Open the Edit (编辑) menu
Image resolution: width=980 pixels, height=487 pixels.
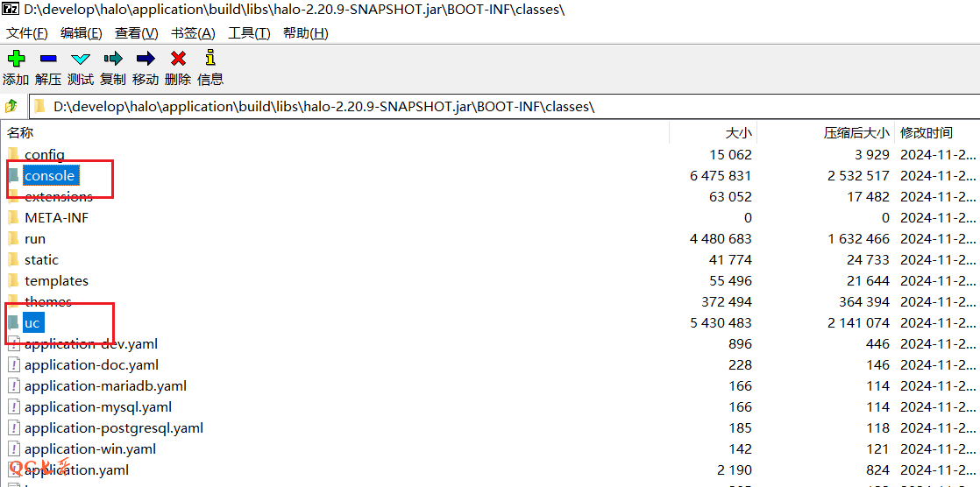(x=82, y=33)
